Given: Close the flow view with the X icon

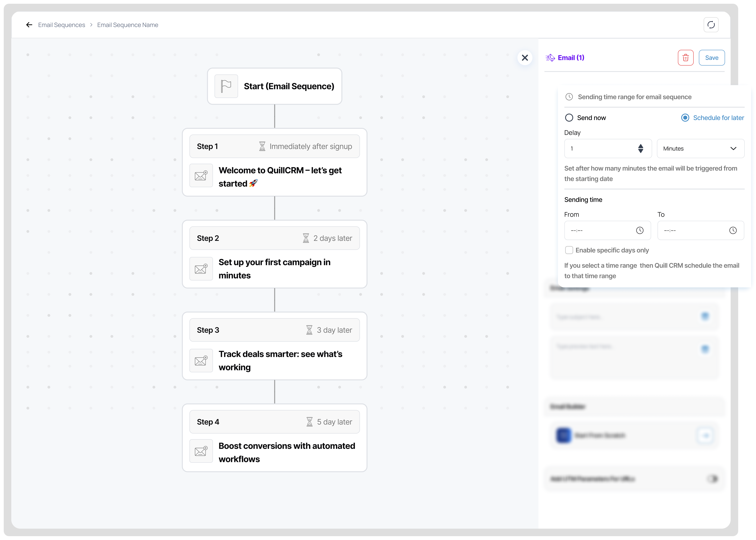Looking at the screenshot, I should pos(525,58).
